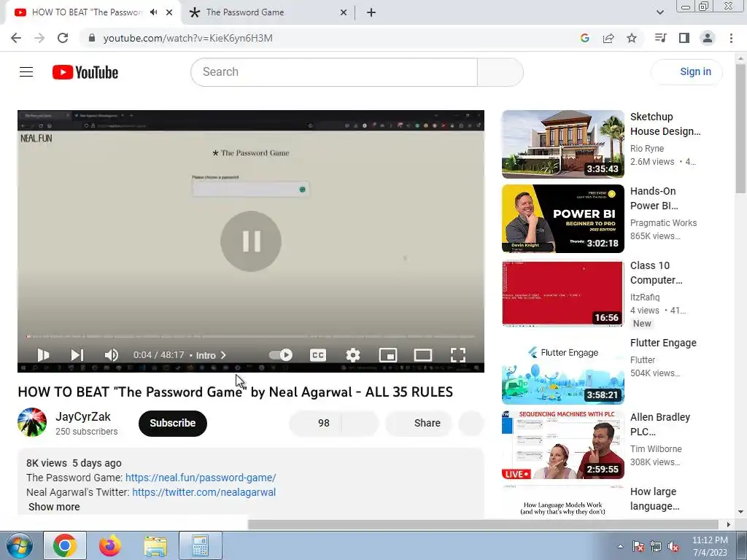Skip to the next video
747x560 pixels.
click(77, 355)
